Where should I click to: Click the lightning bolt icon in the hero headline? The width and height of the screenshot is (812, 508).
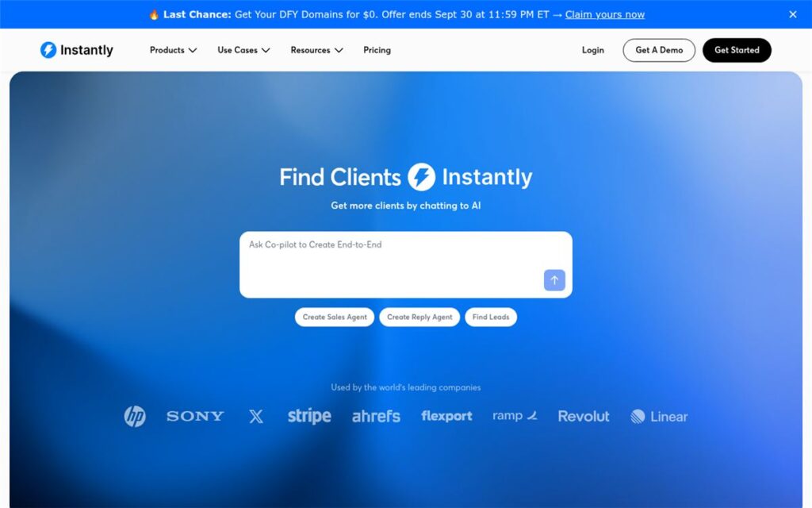click(x=422, y=177)
